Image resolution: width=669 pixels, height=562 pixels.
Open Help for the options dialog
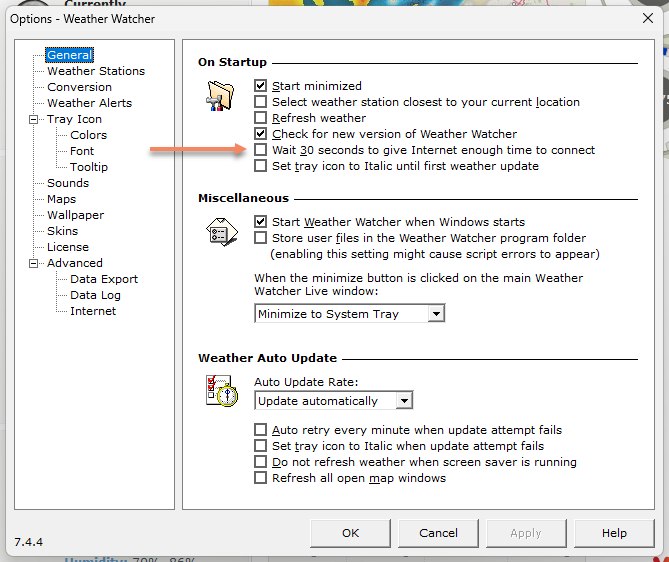click(x=614, y=533)
